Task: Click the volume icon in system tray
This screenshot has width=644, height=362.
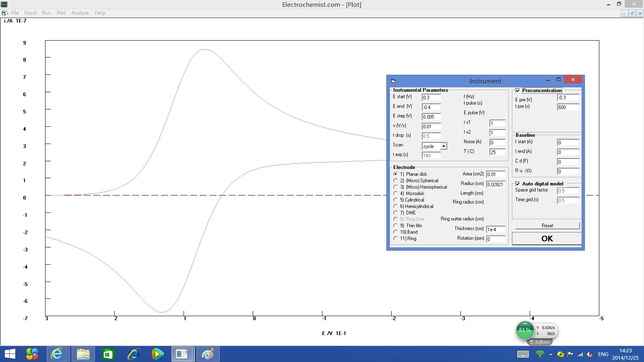Action: click(x=590, y=354)
